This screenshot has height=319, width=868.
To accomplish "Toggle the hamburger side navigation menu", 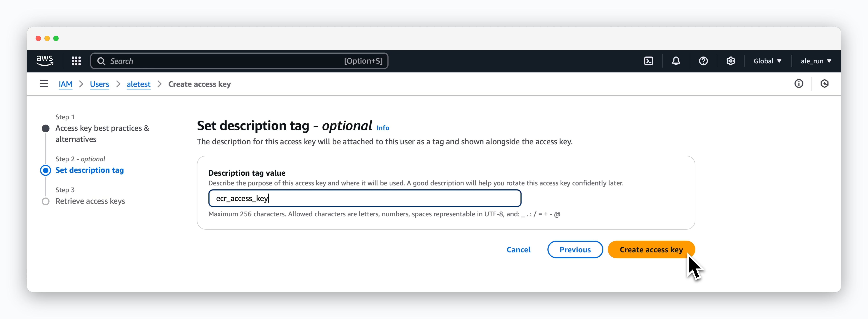I will pos(44,84).
